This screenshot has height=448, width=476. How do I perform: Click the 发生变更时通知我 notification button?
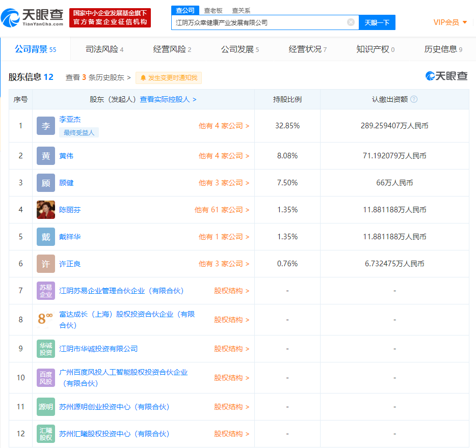169,77
